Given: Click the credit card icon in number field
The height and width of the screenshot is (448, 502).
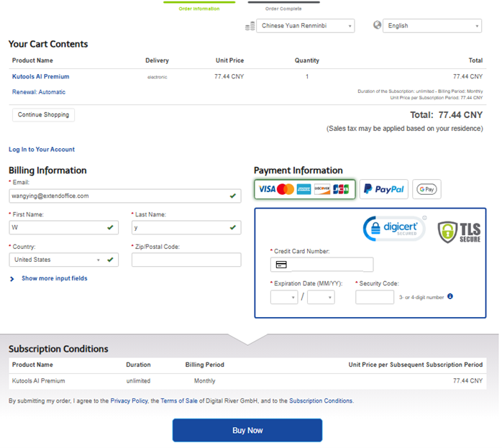Looking at the screenshot, I should (x=281, y=265).
